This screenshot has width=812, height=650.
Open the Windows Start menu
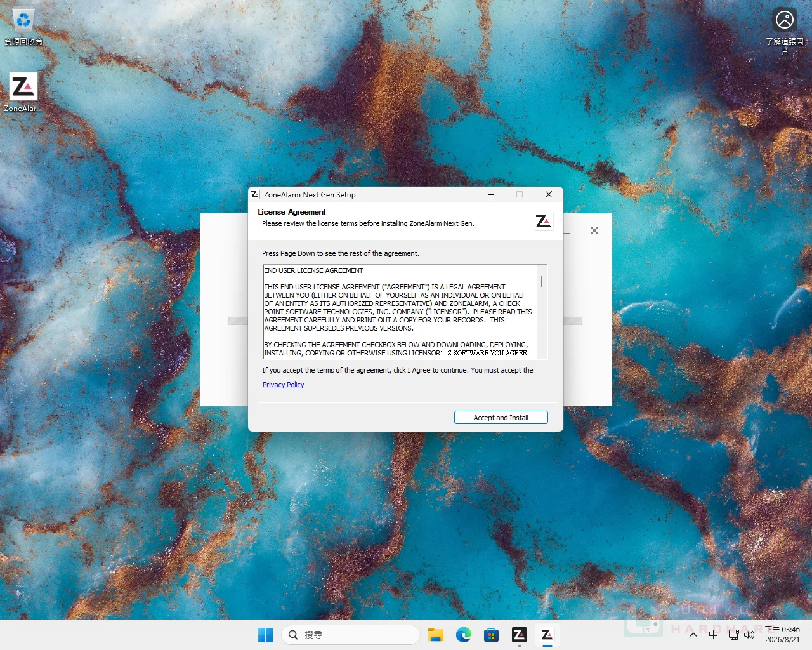[265, 635]
